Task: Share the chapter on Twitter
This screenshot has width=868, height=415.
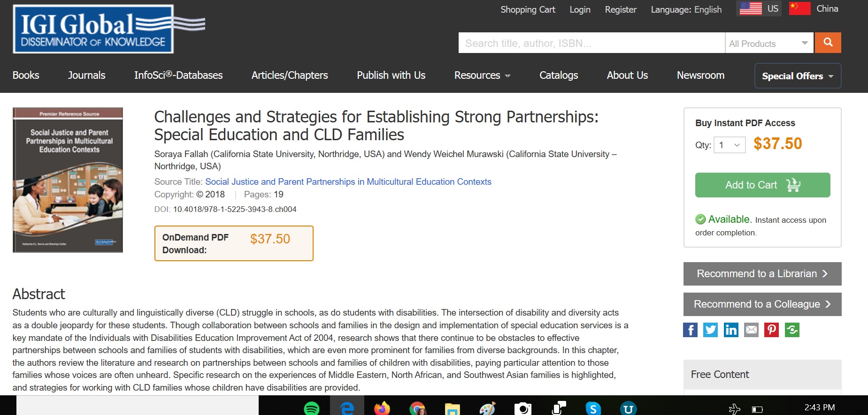Action: click(x=710, y=330)
